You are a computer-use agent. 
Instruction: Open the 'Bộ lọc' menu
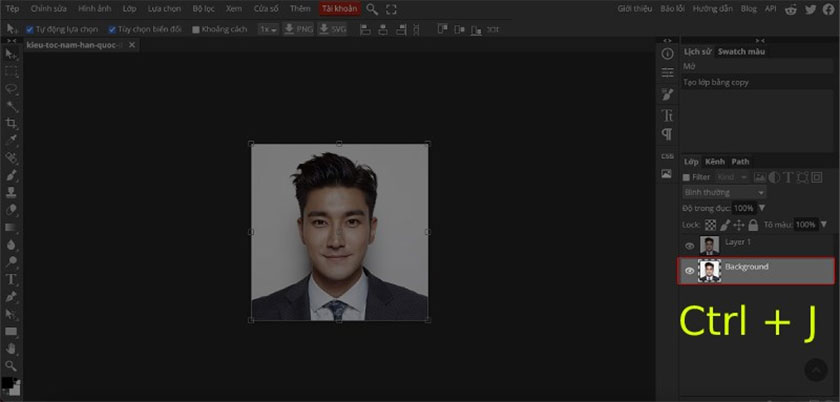click(203, 9)
